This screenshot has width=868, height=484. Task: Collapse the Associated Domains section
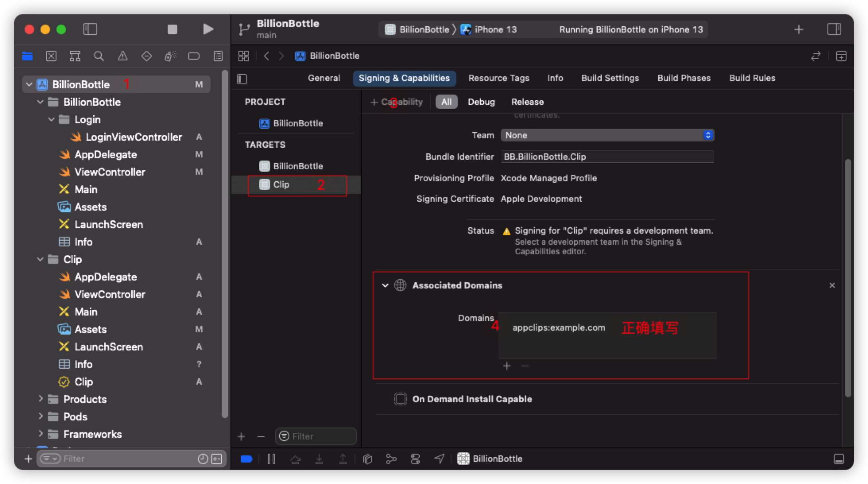[x=385, y=285]
